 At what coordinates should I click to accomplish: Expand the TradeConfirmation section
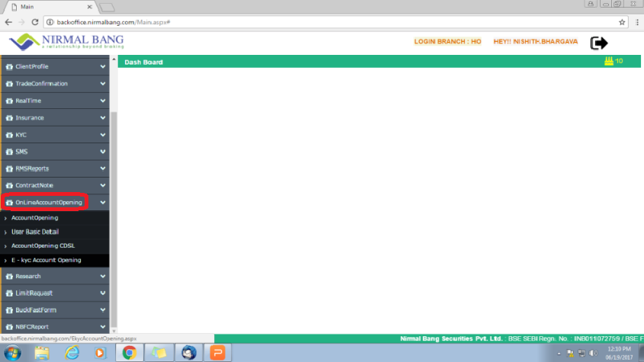pyautogui.click(x=55, y=84)
